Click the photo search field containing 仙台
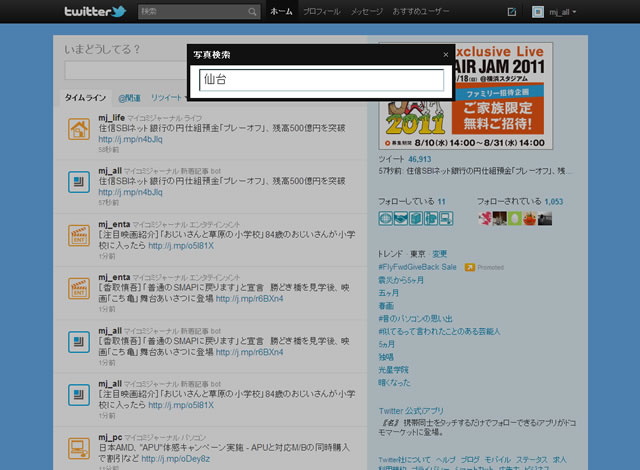The height and width of the screenshot is (470, 640). pyautogui.click(x=321, y=80)
